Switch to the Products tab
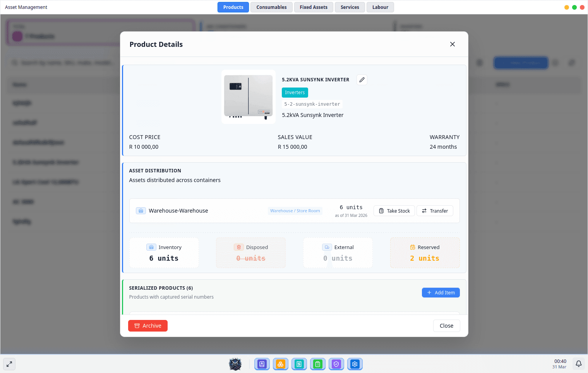This screenshot has width=588, height=373. [x=233, y=7]
